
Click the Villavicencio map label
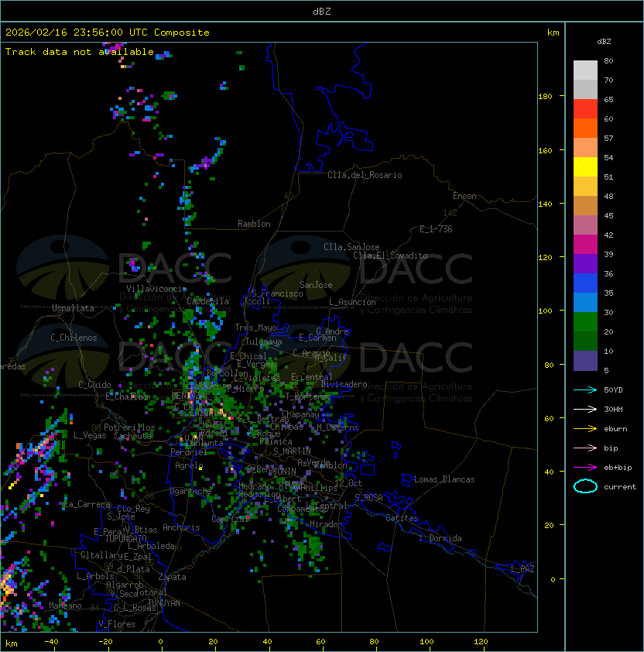tap(156, 289)
